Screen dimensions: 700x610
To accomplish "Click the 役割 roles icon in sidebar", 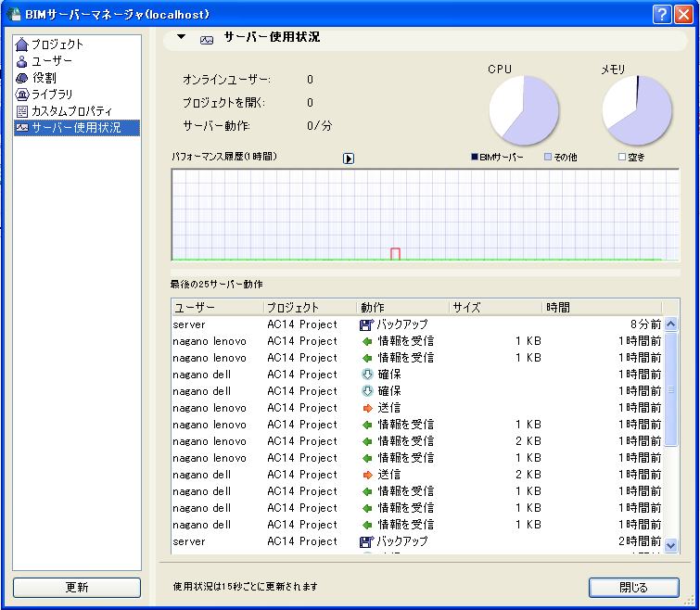I will click(x=22, y=78).
